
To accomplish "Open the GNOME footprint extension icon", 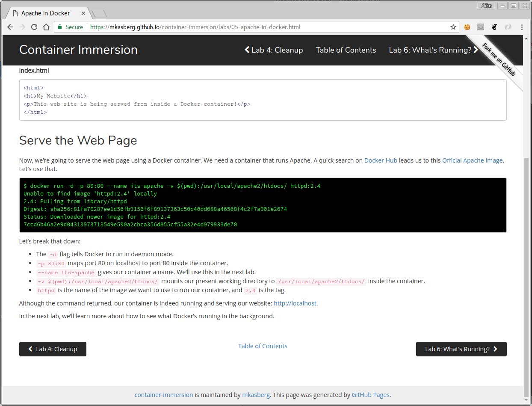I will point(494,27).
